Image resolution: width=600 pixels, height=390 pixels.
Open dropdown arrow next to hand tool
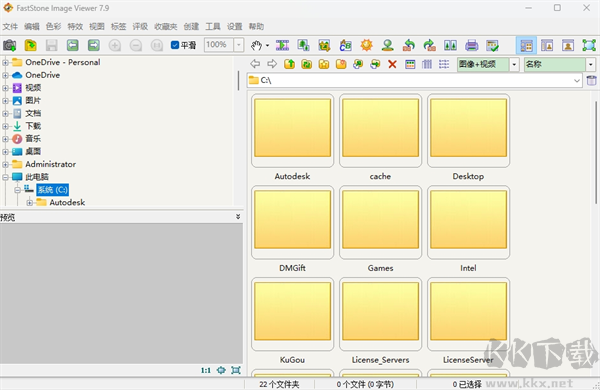[267, 46]
